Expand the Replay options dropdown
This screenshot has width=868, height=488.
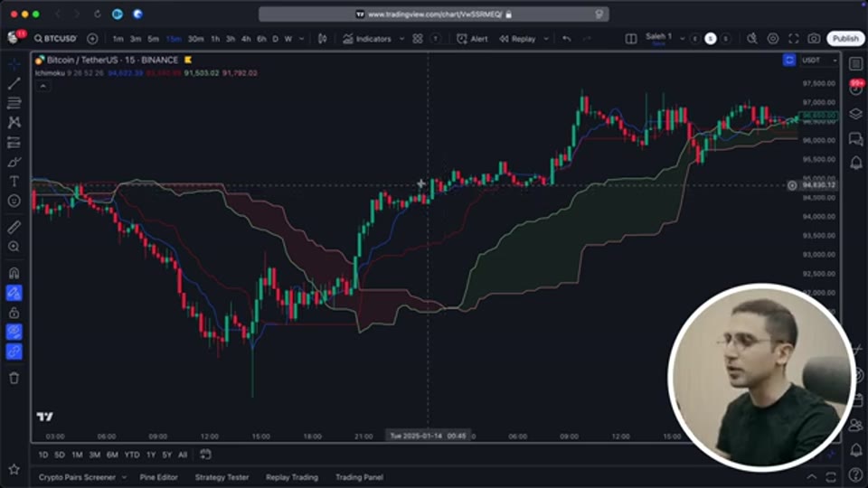tap(546, 39)
